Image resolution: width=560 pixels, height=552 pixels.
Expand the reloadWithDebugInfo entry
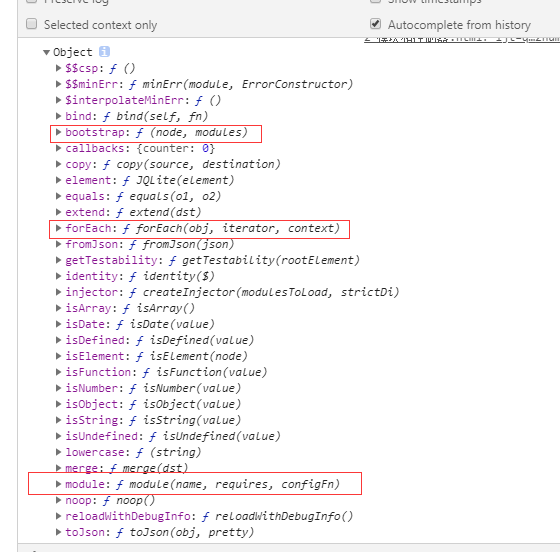click(59, 516)
